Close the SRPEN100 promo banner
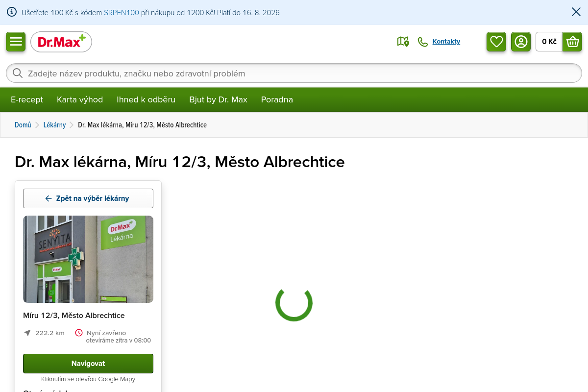This screenshot has width=588, height=392. point(576,12)
